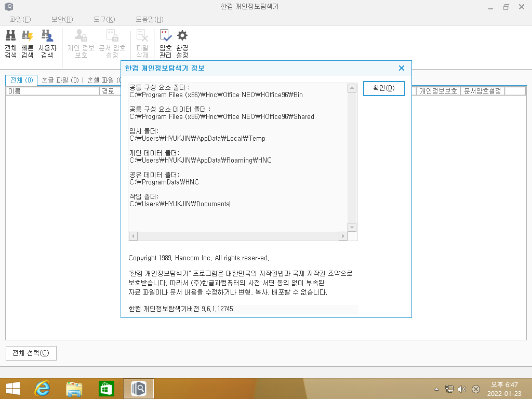The height and width of the screenshot is (399, 532).
Task: Run 빠른 검색 quick search
Action: [27, 44]
